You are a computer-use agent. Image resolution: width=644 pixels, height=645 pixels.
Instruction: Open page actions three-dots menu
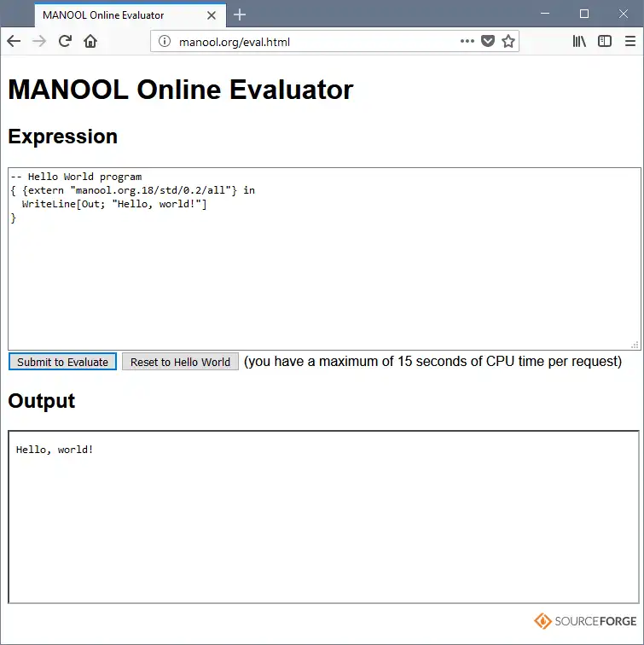tap(467, 41)
